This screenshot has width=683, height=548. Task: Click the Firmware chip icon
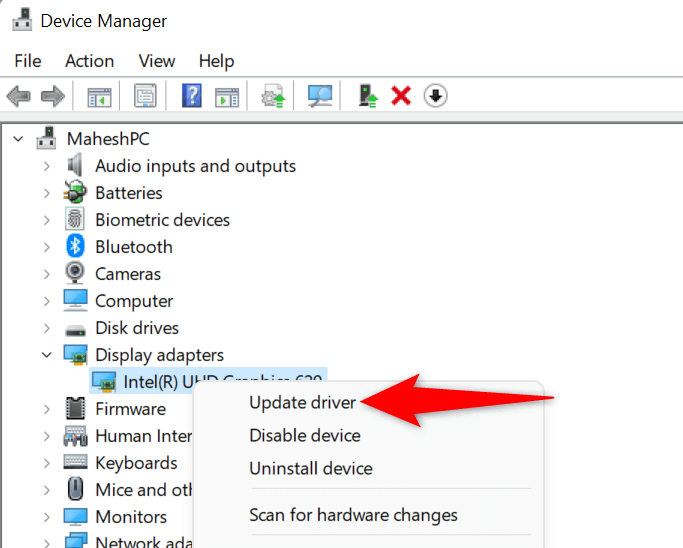tap(75, 409)
